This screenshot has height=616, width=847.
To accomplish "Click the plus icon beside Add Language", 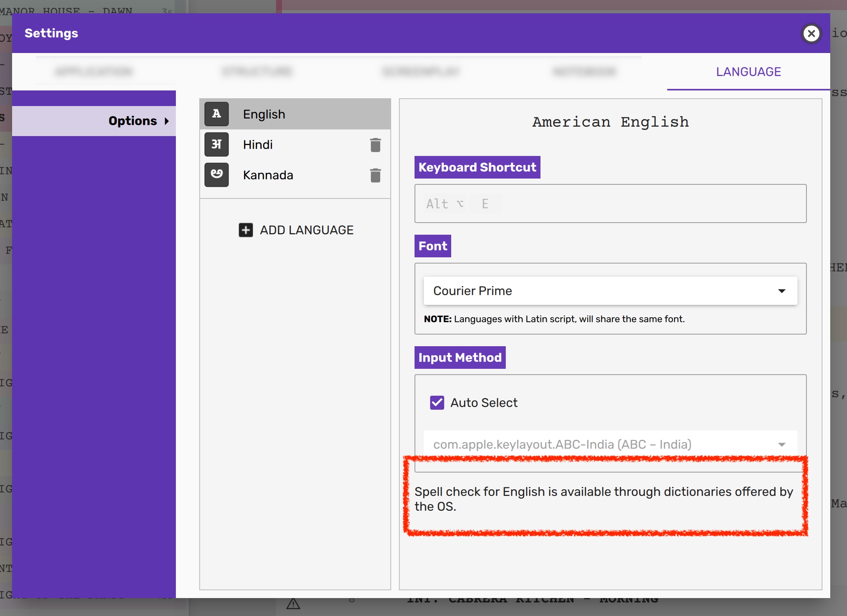I will 246,230.
